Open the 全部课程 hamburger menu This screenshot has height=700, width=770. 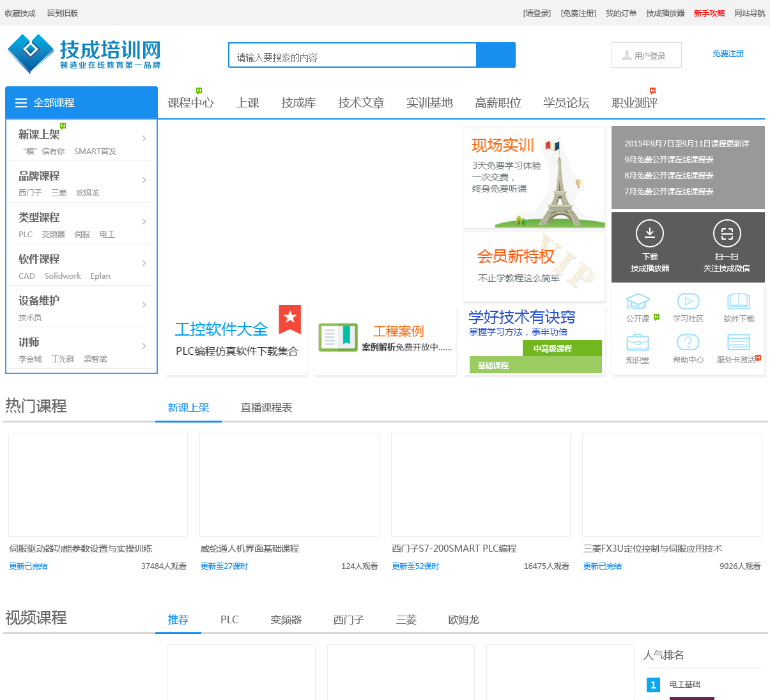tap(21, 103)
